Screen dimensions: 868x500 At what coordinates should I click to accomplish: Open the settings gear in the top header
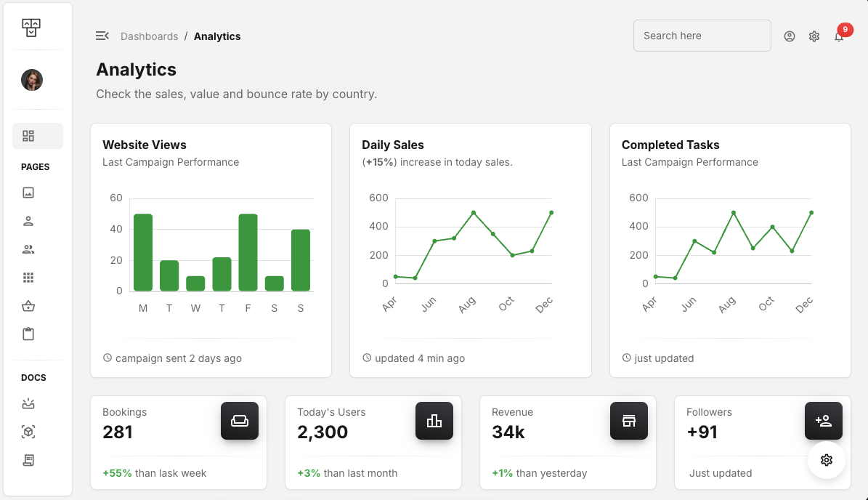814,36
